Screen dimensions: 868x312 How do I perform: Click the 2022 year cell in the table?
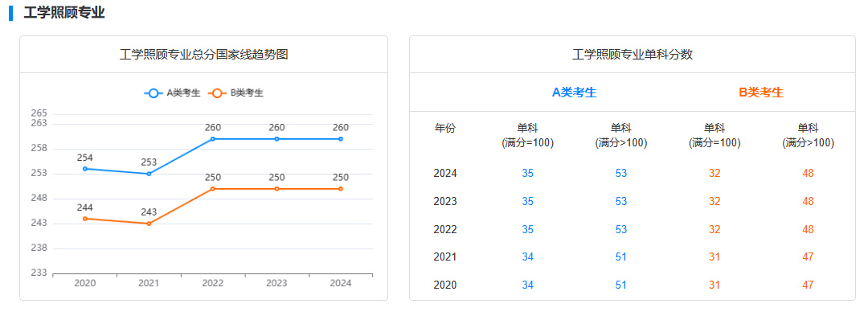click(x=445, y=229)
